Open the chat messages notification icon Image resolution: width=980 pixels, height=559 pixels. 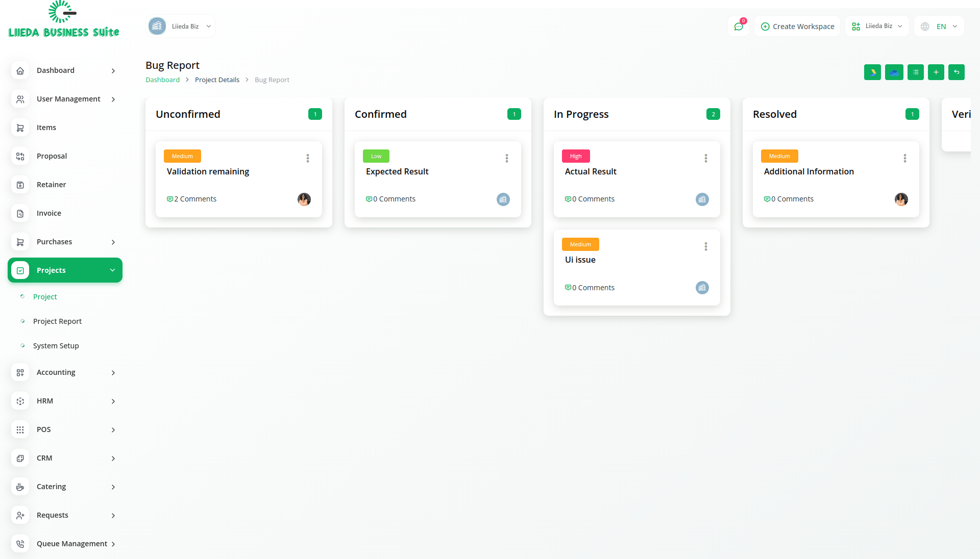click(738, 27)
